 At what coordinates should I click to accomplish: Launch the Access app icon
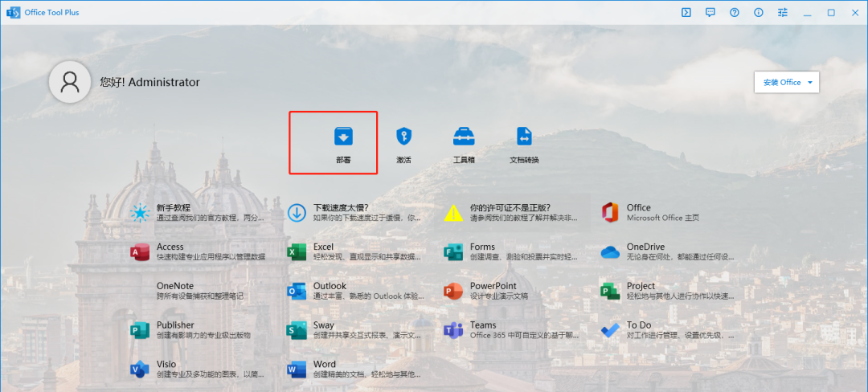pyautogui.click(x=140, y=252)
